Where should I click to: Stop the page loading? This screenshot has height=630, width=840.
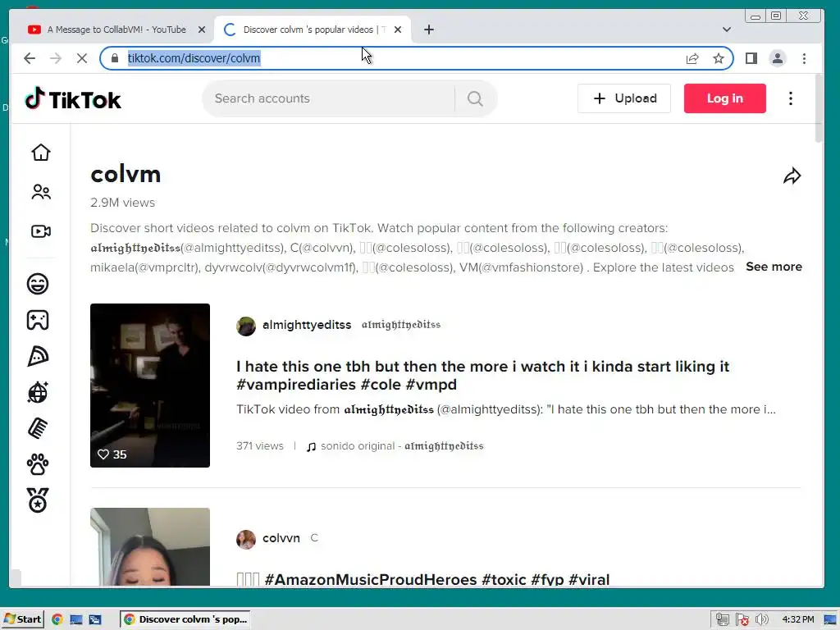coord(82,58)
